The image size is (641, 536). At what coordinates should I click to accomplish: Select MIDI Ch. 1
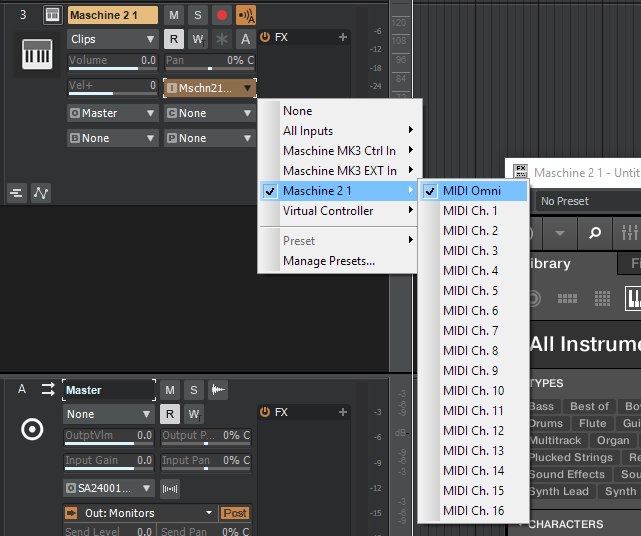point(473,211)
